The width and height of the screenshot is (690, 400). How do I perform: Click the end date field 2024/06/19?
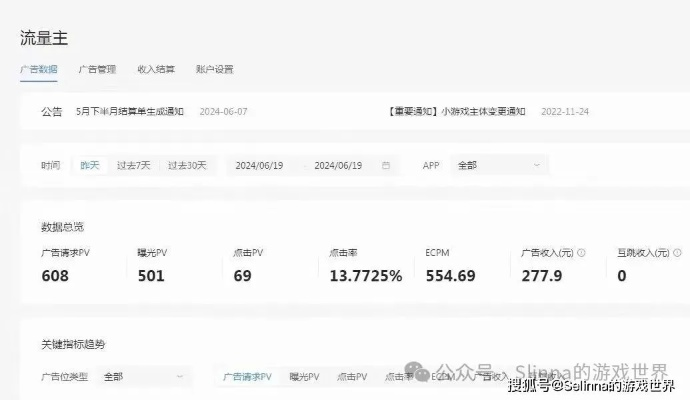pos(338,165)
